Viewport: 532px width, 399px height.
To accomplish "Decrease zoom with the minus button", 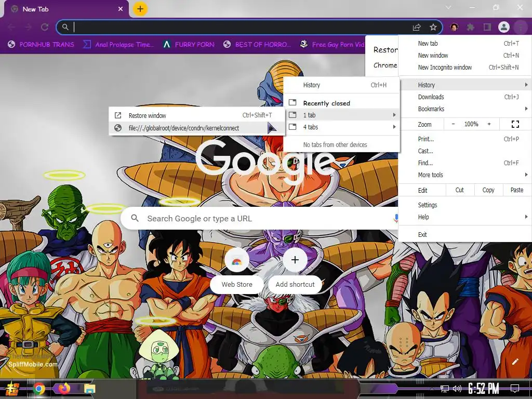I will pos(453,124).
